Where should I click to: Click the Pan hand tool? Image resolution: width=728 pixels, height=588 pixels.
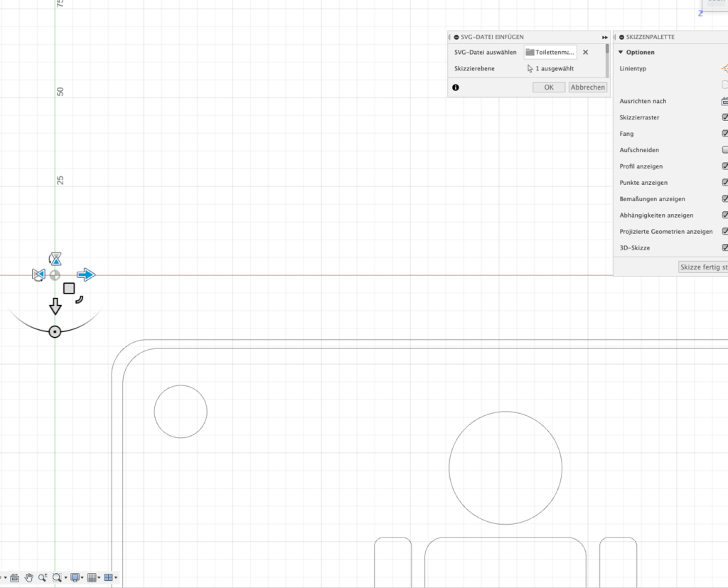coord(29,577)
